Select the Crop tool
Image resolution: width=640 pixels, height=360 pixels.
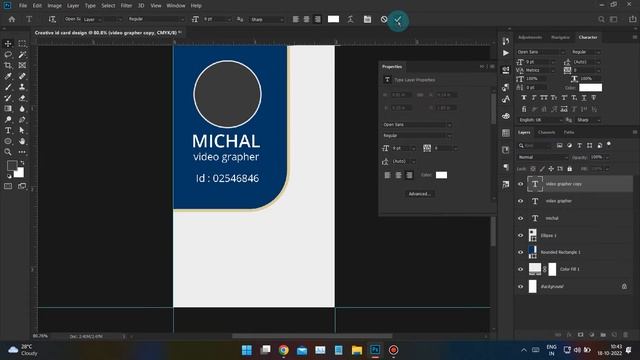[x=8, y=65]
